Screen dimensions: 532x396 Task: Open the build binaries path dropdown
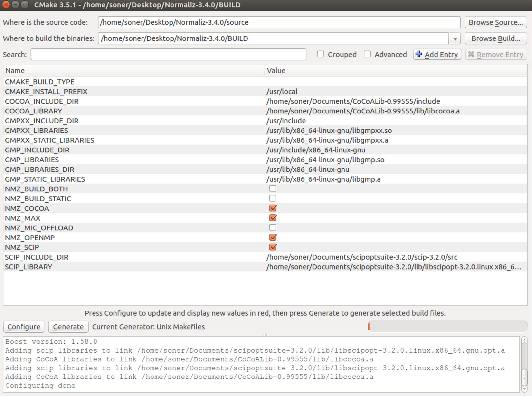coord(455,38)
